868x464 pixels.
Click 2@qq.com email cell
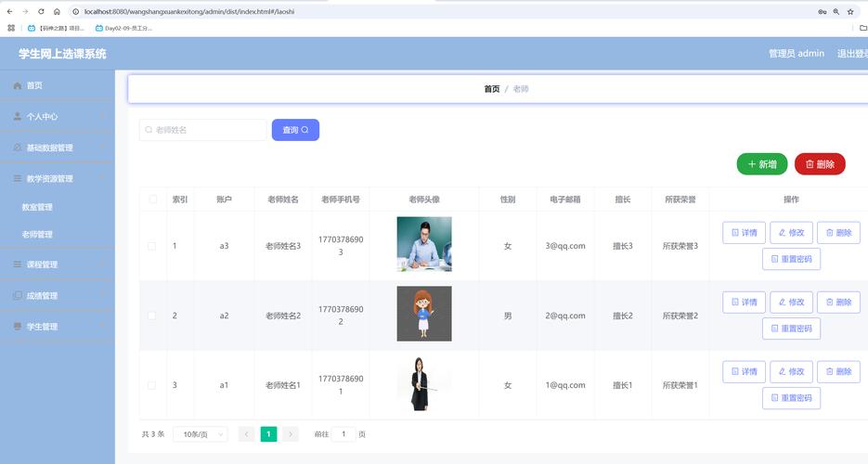coord(565,316)
